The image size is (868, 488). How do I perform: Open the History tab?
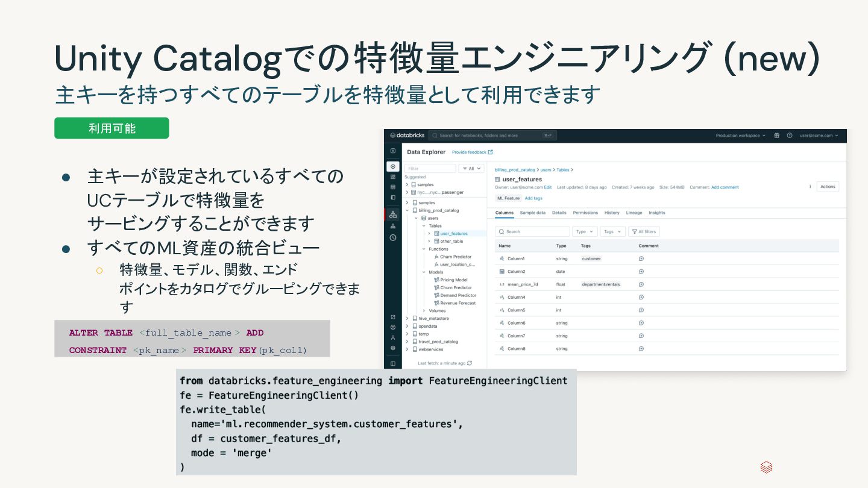(612, 213)
